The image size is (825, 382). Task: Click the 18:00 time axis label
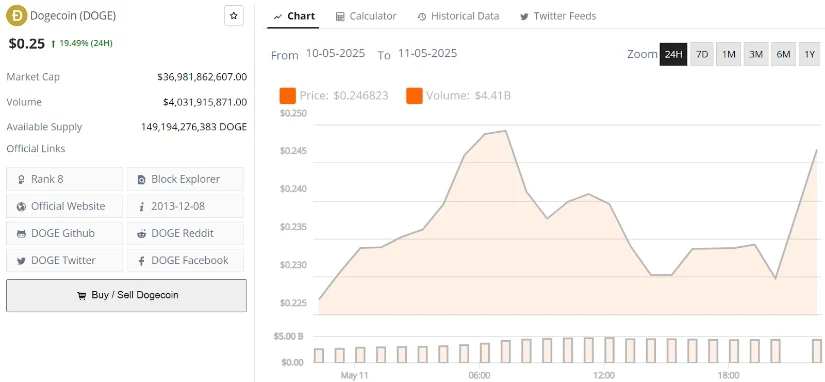[728, 376]
